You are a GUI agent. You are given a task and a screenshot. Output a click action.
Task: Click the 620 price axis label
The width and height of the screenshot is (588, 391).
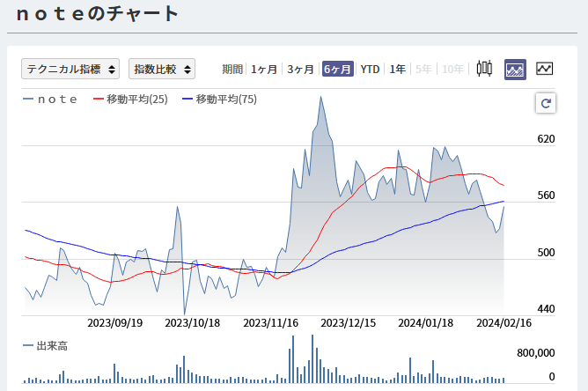click(546, 139)
